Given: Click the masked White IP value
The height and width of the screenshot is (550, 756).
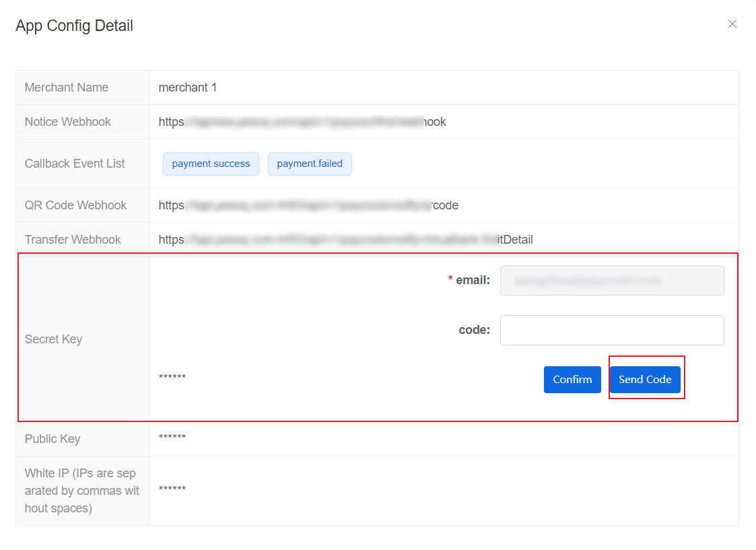Looking at the screenshot, I should click(x=172, y=489).
